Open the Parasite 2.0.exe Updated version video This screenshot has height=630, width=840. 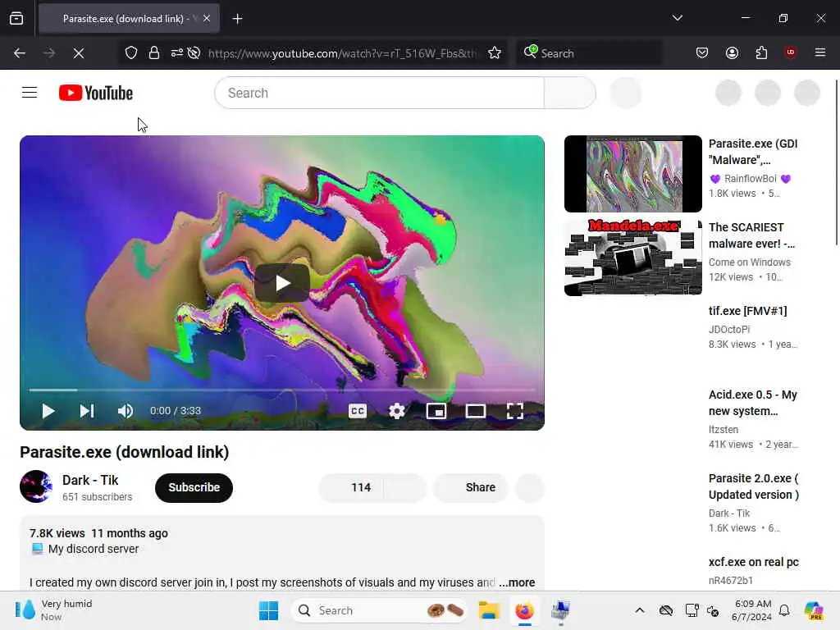[x=754, y=486]
